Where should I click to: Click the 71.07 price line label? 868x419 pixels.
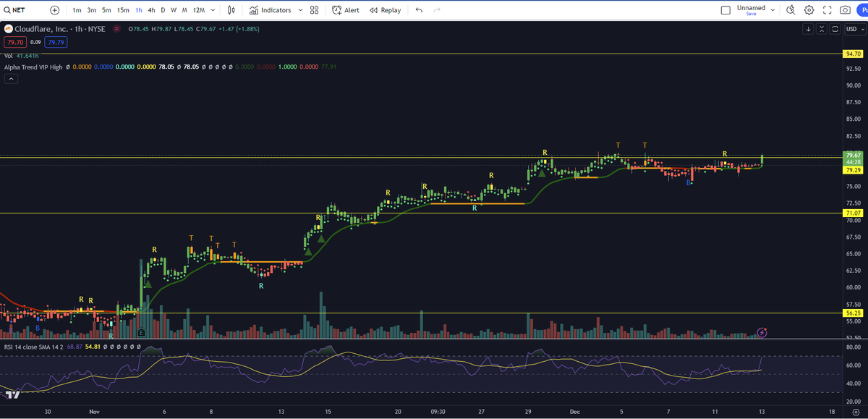[x=854, y=213]
